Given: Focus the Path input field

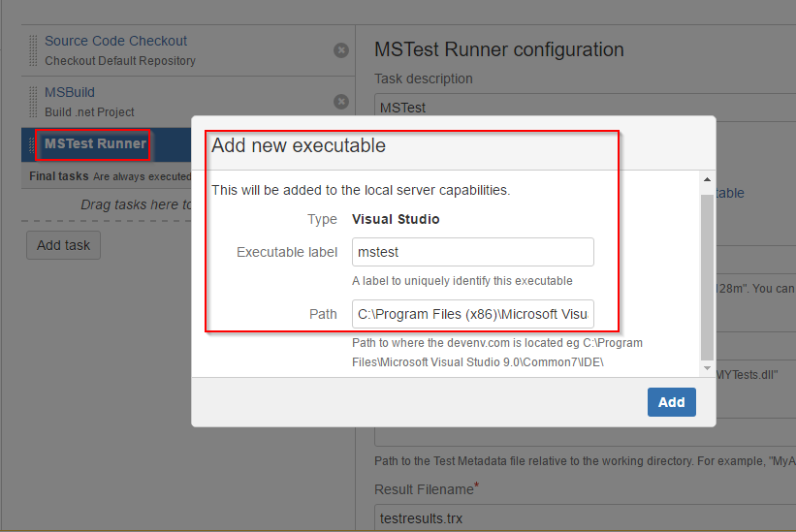Looking at the screenshot, I should [x=472, y=314].
